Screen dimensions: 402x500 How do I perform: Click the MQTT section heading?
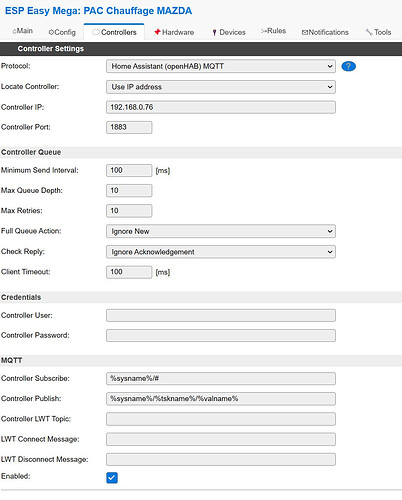point(12,360)
